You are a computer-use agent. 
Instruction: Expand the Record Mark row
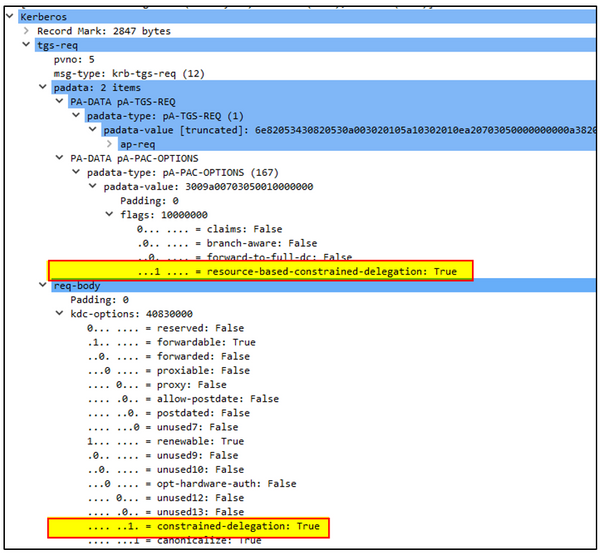click(26, 31)
